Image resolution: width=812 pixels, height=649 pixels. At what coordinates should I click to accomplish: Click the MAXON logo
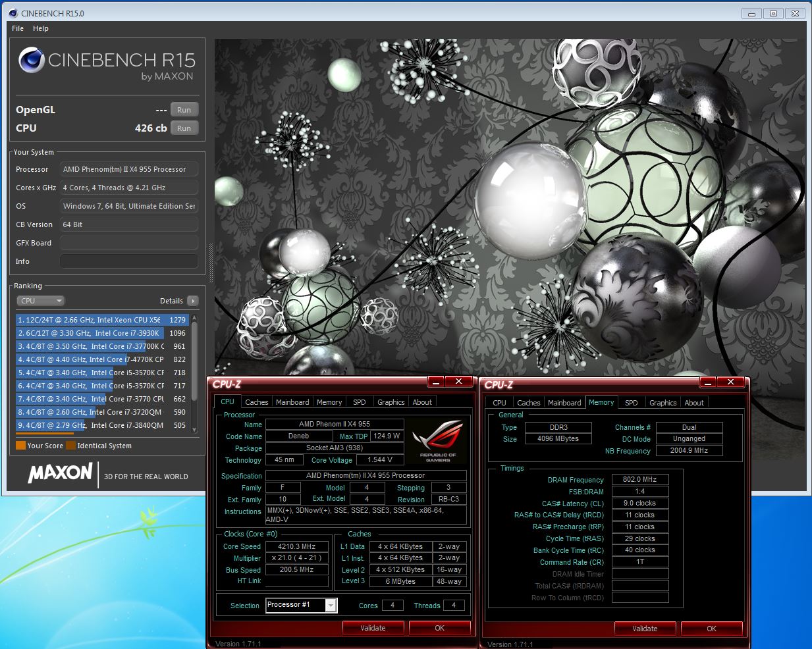click(60, 472)
